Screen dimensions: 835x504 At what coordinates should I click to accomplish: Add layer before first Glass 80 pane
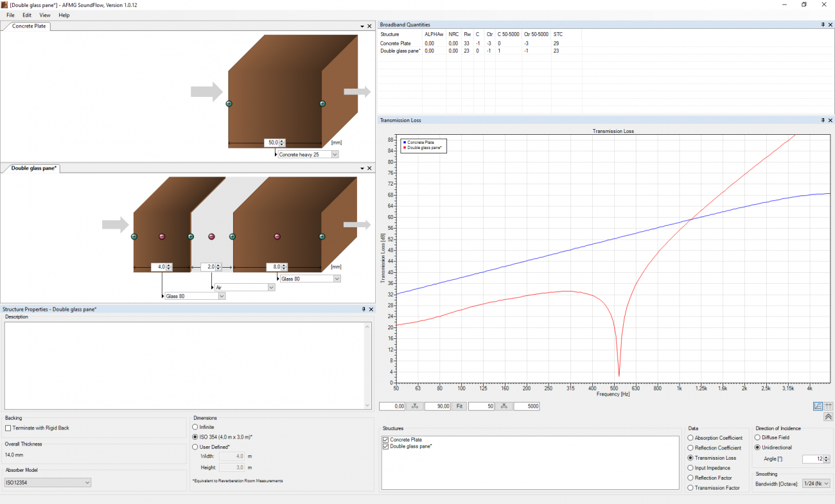(x=134, y=236)
